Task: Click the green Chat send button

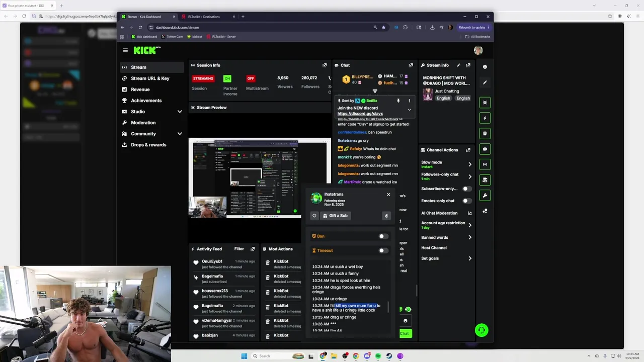Action: pyautogui.click(x=405, y=333)
